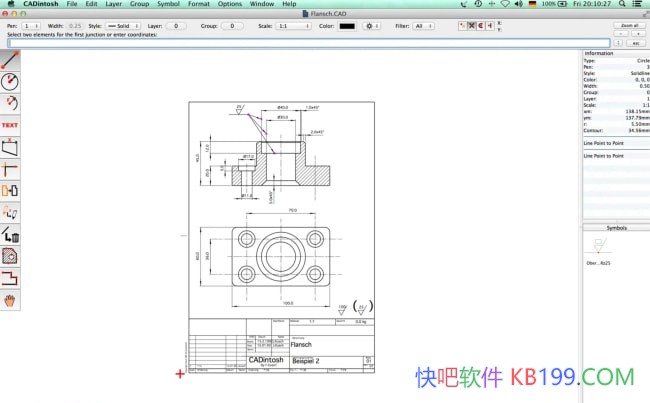Click the black Color swatch
This screenshot has width=650, height=403.
[x=347, y=26]
